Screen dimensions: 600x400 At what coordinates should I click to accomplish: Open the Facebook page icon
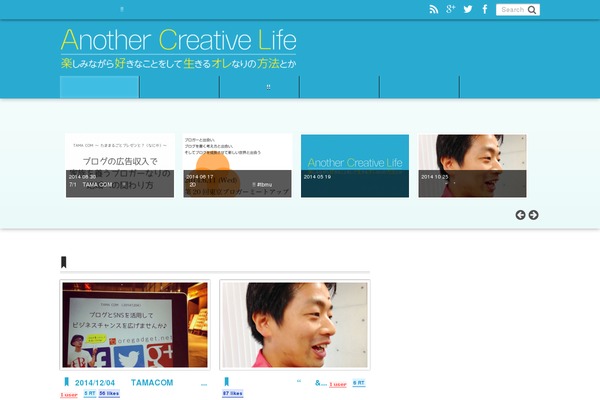485,9
